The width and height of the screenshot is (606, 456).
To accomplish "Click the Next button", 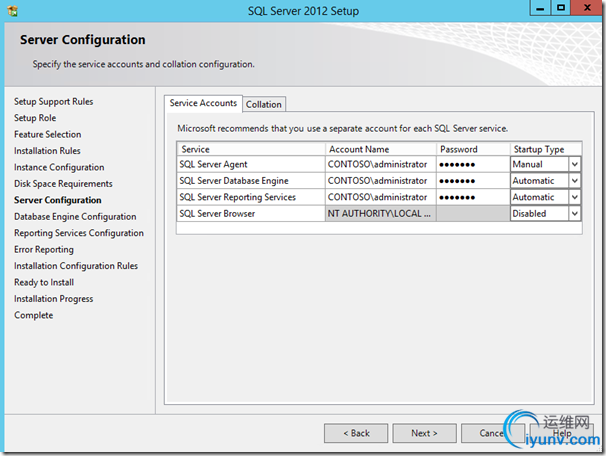I will point(424,433).
